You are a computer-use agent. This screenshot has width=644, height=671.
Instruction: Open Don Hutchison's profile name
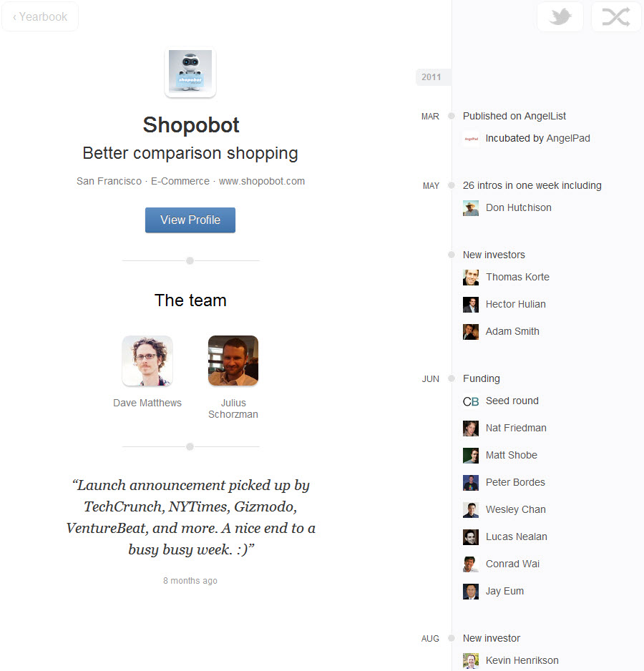[x=519, y=207]
